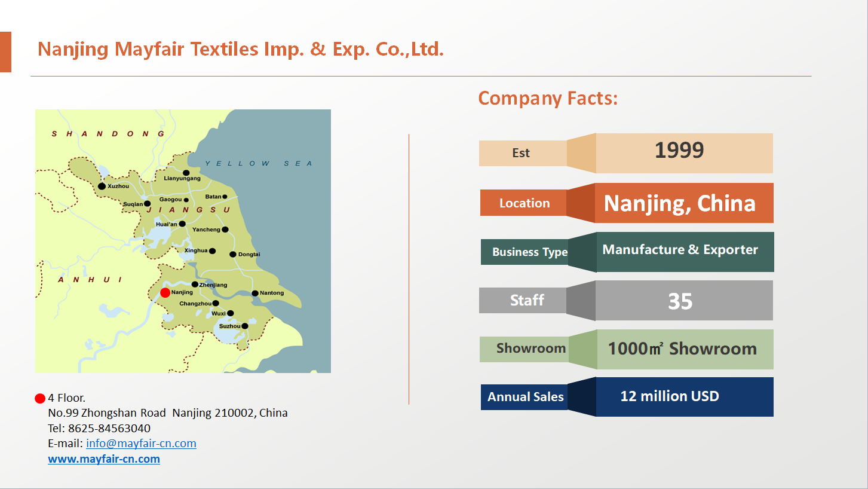Click the Huai'an label on map
This screenshot has height=489, width=868.
coord(167,224)
